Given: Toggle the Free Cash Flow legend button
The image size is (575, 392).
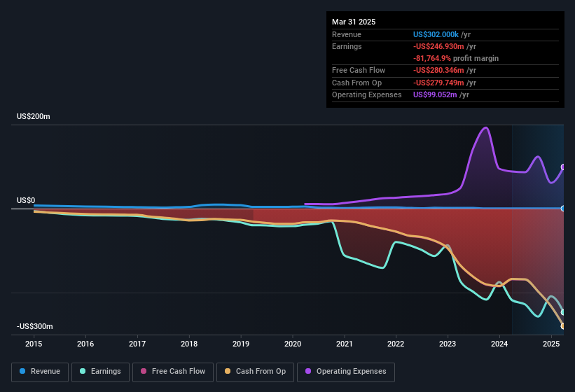Looking at the screenshot, I should [x=173, y=372].
